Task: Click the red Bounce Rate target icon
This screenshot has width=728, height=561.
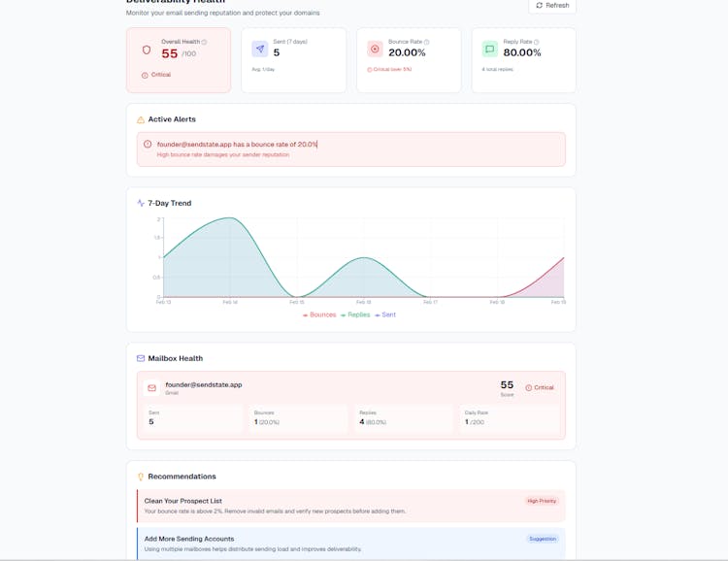Action: [x=375, y=49]
